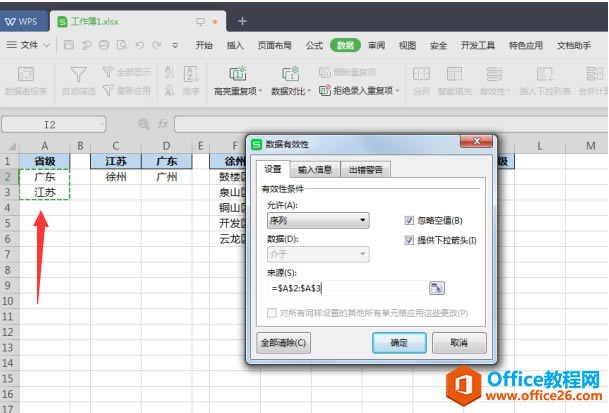Open the 允许 dropdown showing 序列
Screen dimensions: 609x413
[x=318, y=220]
